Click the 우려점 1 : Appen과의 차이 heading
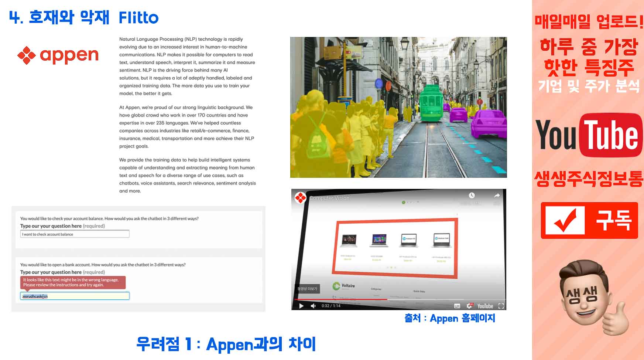The width and height of the screenshot is (644, 360). click(x=226, y=344)
